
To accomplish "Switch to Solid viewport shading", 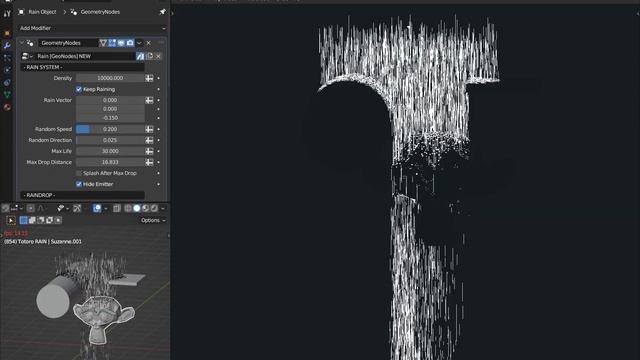I will [137, 208].
